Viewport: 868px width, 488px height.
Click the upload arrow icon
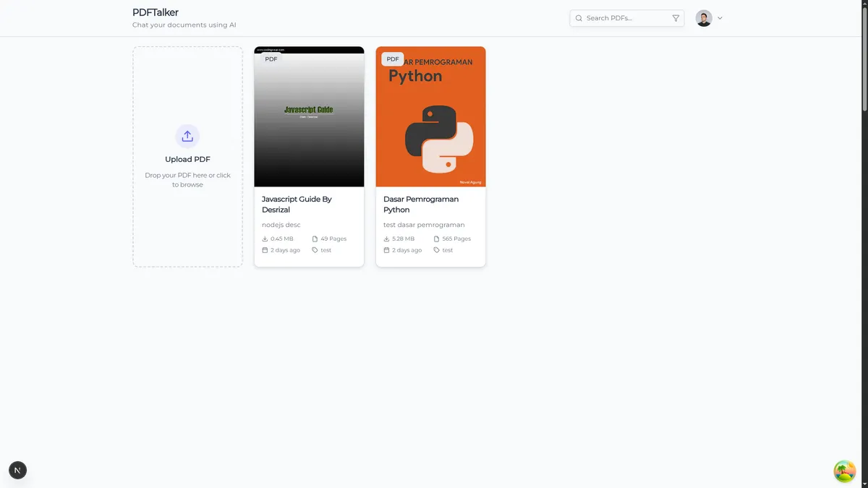pos(187,136)
